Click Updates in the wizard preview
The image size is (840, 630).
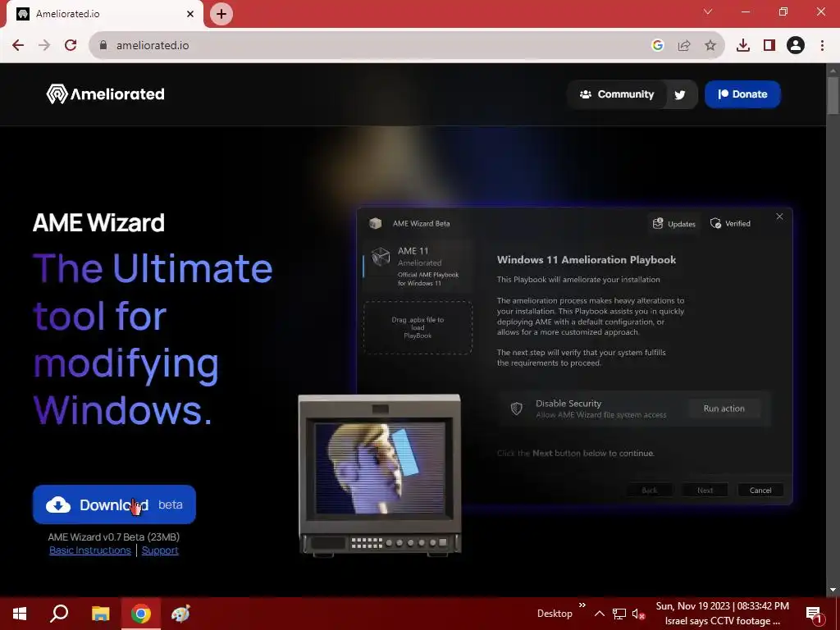point(674,224)
